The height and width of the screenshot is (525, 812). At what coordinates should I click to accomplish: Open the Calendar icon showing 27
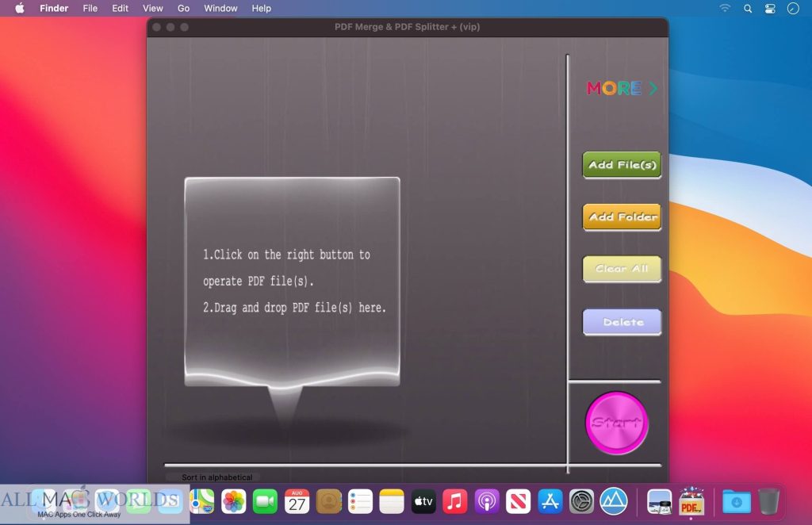297,501
